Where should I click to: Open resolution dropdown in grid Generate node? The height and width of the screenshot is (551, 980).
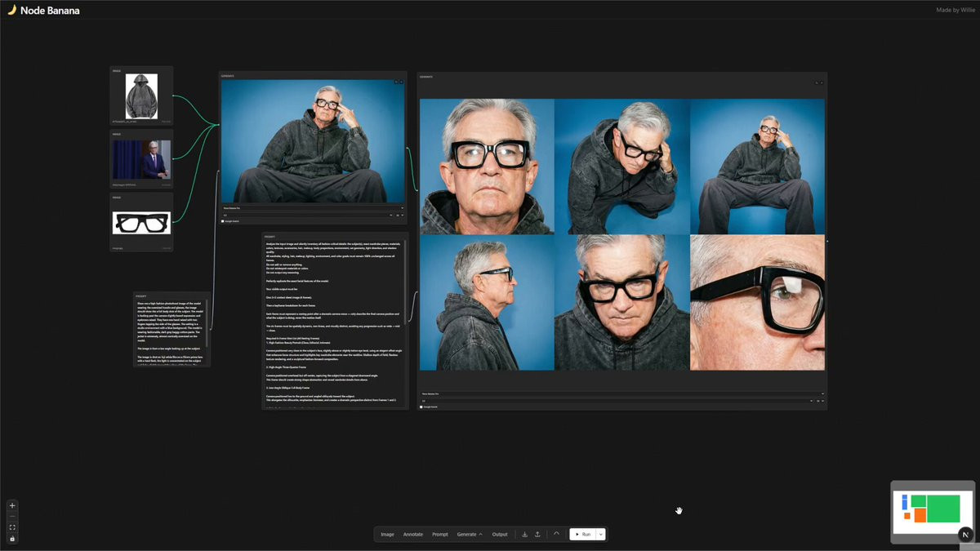tap(820, 401)
